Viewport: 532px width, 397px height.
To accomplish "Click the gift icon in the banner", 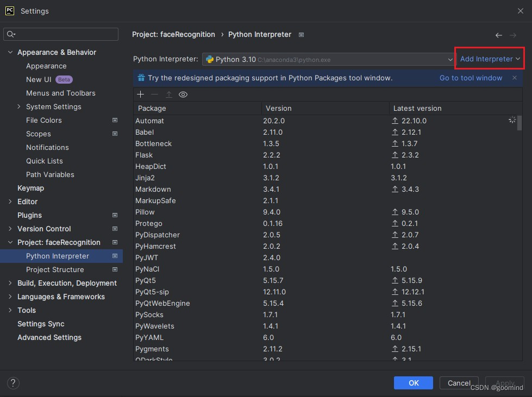I will pyautogui.click(x=141, y=78).
